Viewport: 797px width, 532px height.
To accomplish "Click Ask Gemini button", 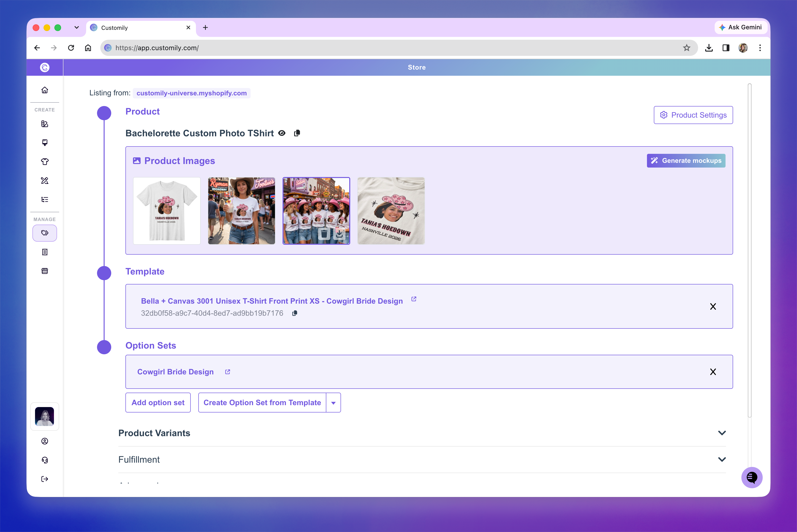I will [x=741, y=27].
